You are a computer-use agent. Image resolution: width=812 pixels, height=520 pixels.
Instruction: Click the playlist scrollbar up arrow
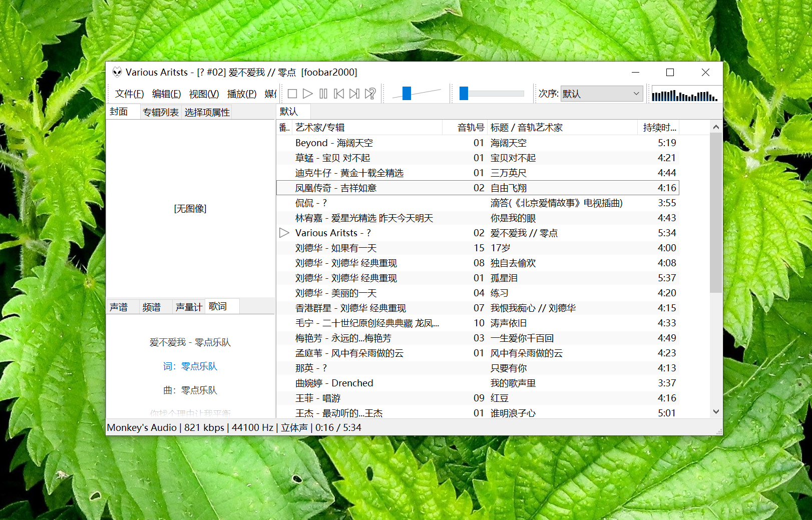[x=716, y=127]
